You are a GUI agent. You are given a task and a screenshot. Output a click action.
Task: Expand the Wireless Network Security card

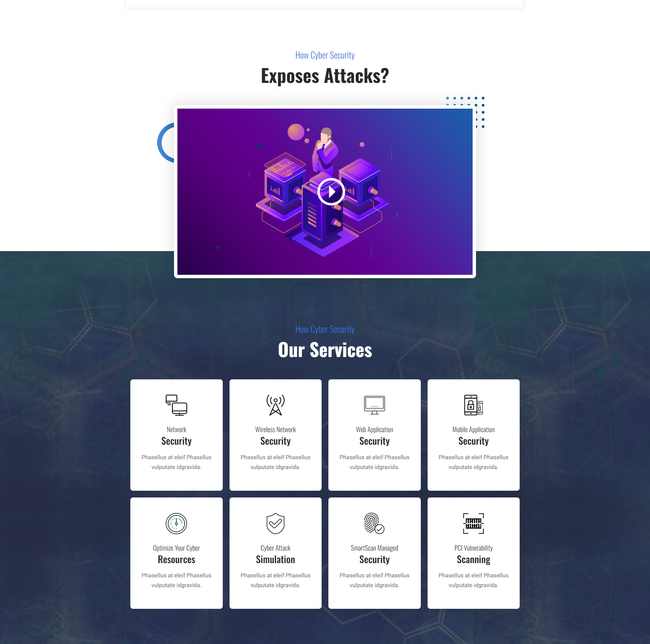tap(276, 435)
